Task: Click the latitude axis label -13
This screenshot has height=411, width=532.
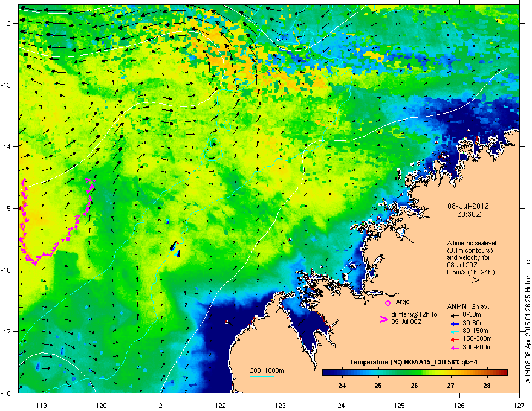Action: point(6,85)
